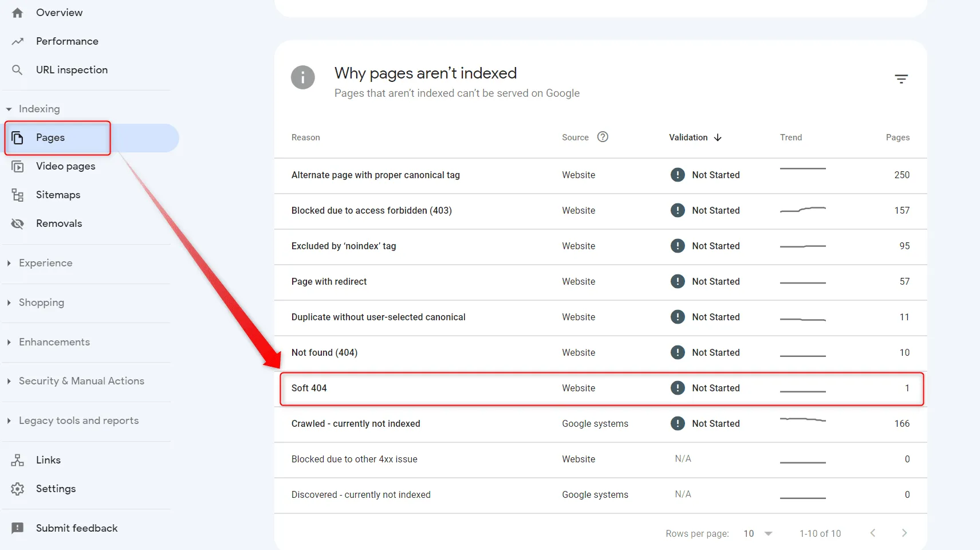This screenshot has height=550, width=980.
Task: Click Crawled - currently not indexed text
Action: pos(356,424)
